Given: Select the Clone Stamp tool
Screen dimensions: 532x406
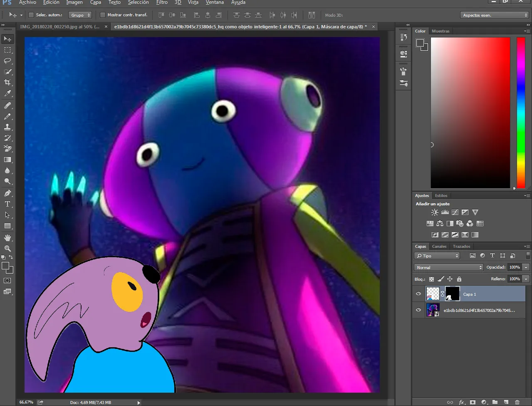Looking at the screenshot, I should coord(7,127).
